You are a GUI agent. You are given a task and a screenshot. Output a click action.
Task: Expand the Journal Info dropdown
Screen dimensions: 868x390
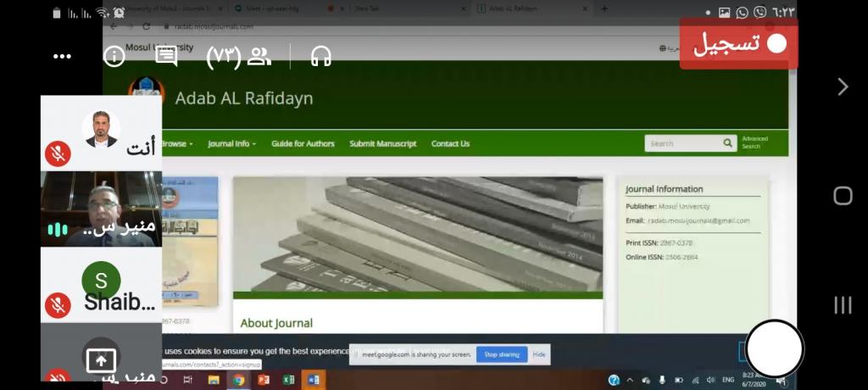(x=231, y=144)
